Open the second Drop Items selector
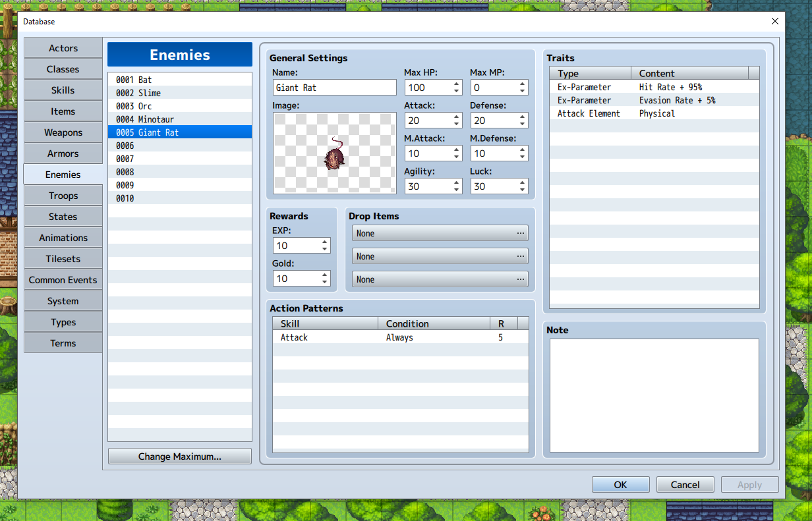The width and height of the screenshot is (812, 521). (440, 256)
